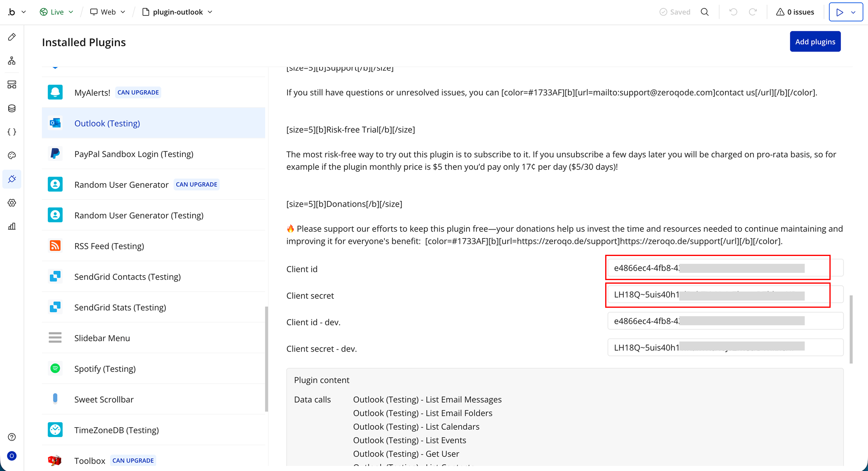Open the 0 issues checker
The width and height of the screenshot is (868, 471).
tap(795, 12)
